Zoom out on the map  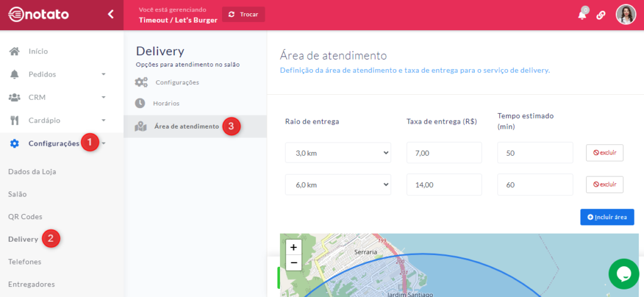pos(294,262)
